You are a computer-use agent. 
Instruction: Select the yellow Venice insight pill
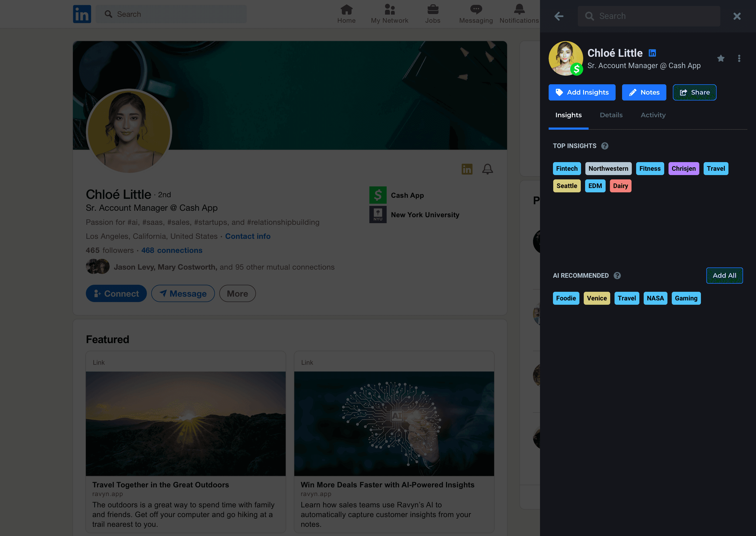coord(596,298)
